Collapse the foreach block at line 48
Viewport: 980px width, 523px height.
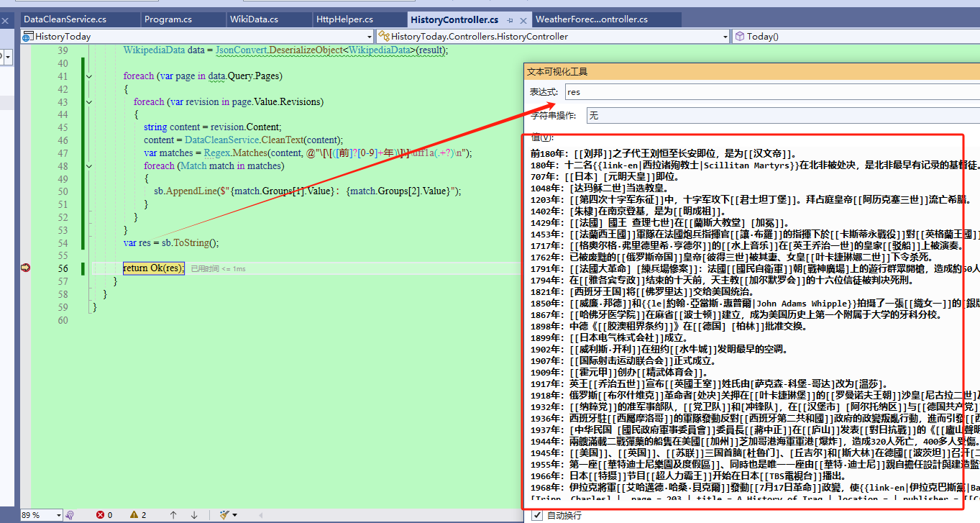tap(89, 166)
